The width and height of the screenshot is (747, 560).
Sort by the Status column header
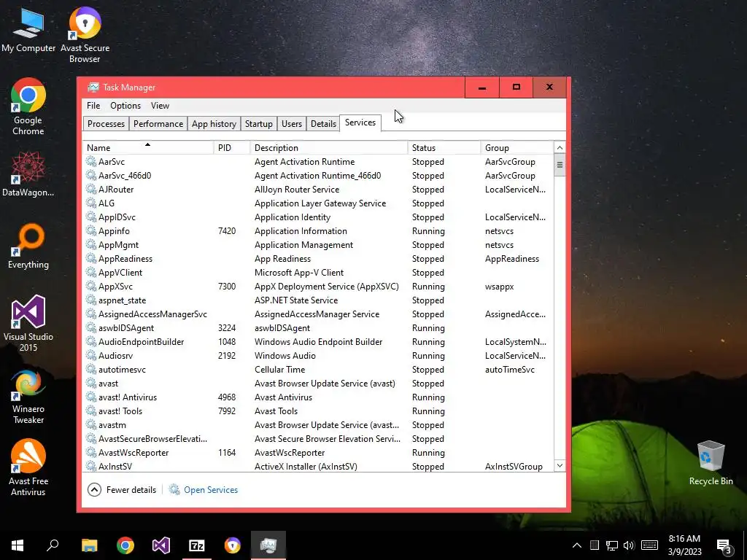[444, 147]
